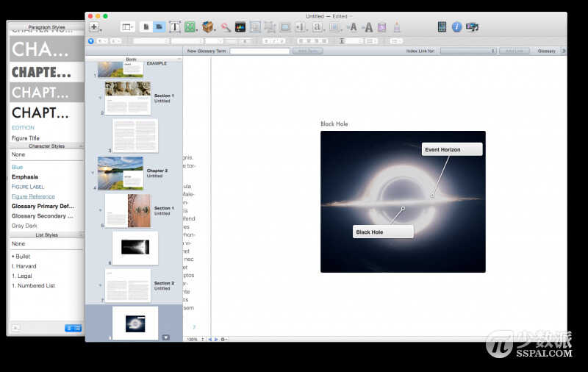Click the Add Pages plus button
588x372 pixels.
[94, 27]
